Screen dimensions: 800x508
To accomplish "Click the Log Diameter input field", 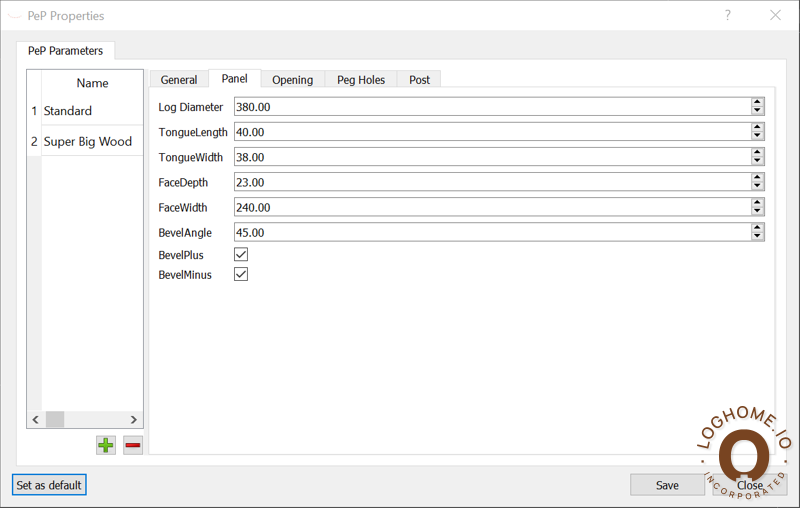I will 492,107.
